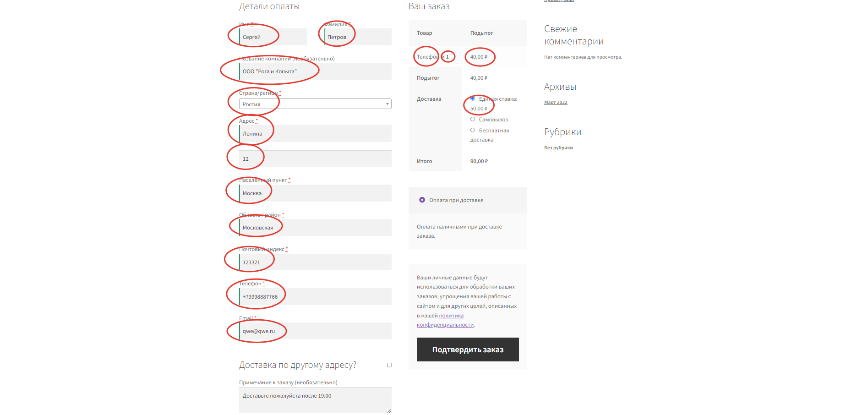
Task: Focus the company name input field
Action: pos(315,71)
